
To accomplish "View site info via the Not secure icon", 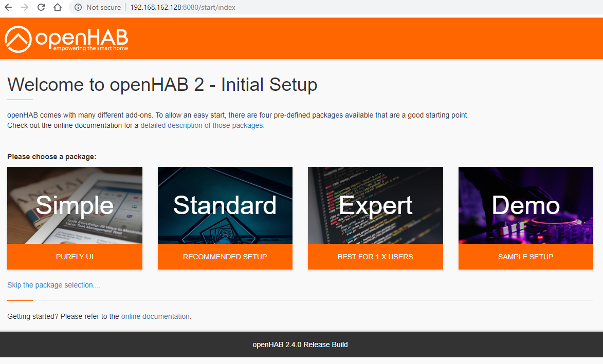I will 78,7.
